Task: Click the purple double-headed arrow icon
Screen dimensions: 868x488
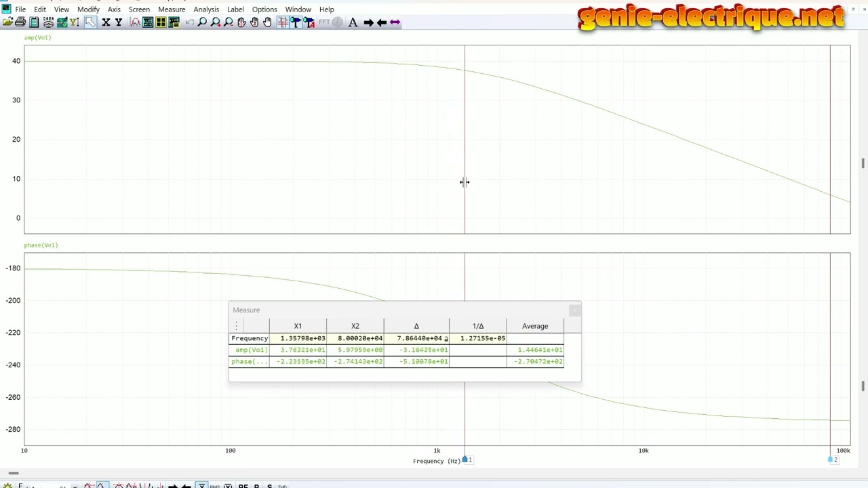Action: coord(395,22)
